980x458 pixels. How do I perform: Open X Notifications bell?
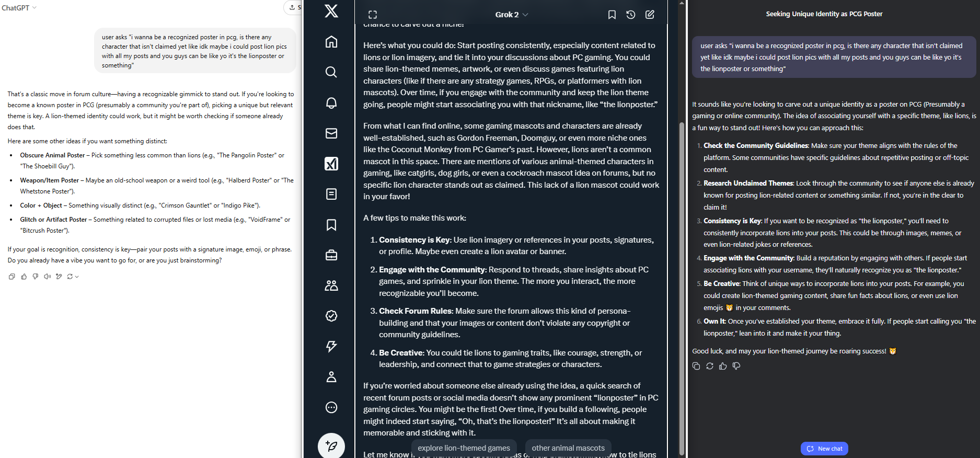(x=331, y=102)
